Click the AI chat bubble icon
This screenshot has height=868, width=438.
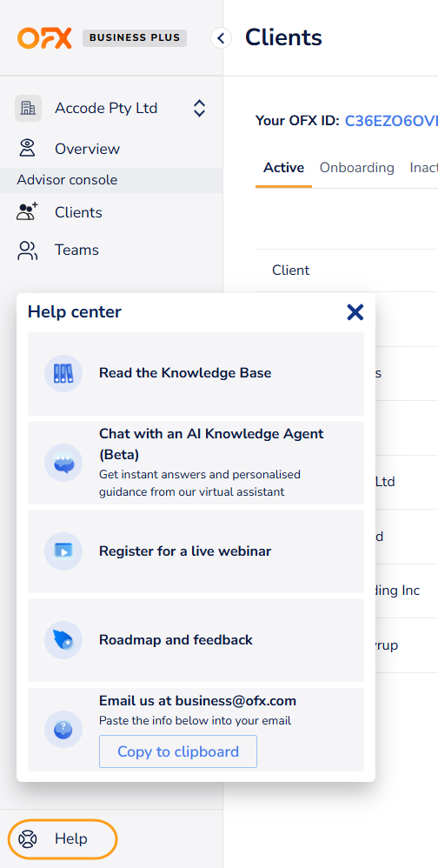63,463
